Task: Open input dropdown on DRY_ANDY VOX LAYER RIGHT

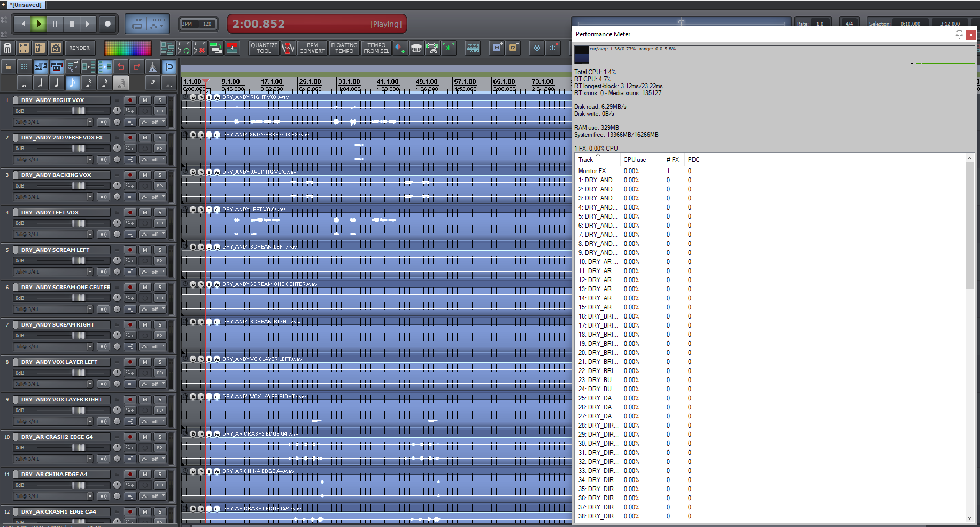Action: point(53,421)
